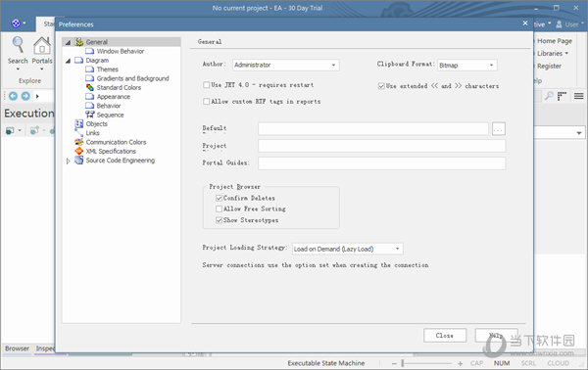Click the Appearance folder icon
This screenshot has height=370, width=588.
tap(89, 97)
